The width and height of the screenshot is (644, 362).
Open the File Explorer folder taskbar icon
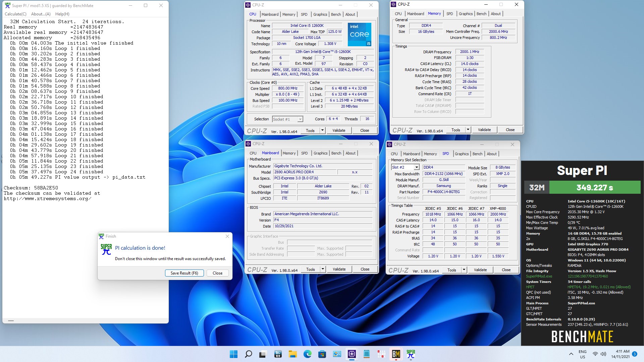292,354
